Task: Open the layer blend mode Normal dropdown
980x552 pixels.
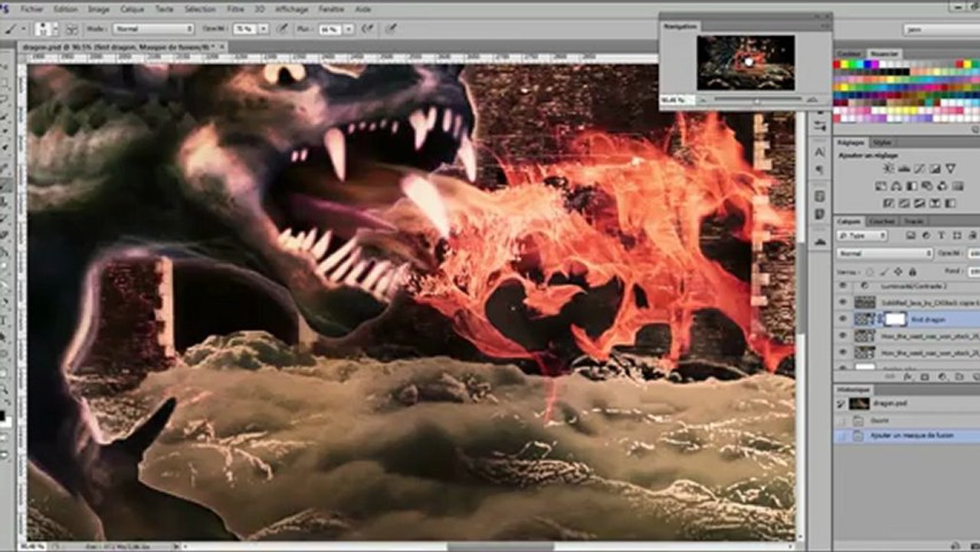Action: coord(885,253)
